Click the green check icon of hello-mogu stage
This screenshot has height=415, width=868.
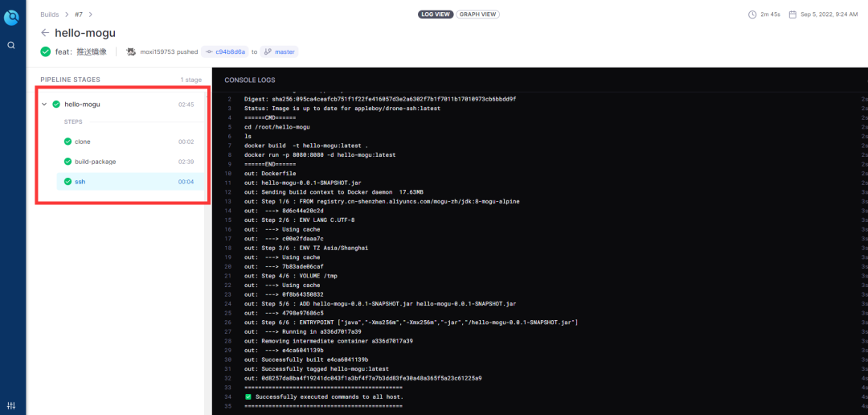[x=56, y=105]
